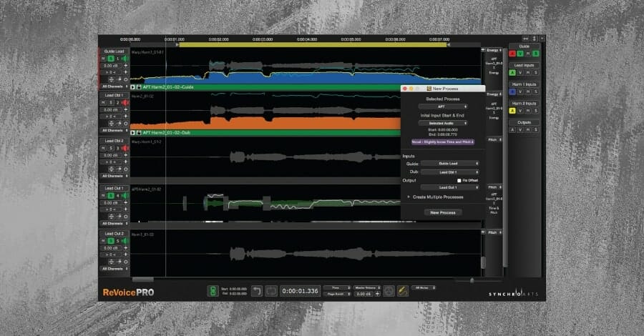The width and height of the screenshot is (644, 336).
Task: Open the Selected Process APT dropdown
Action: point(442,107)
